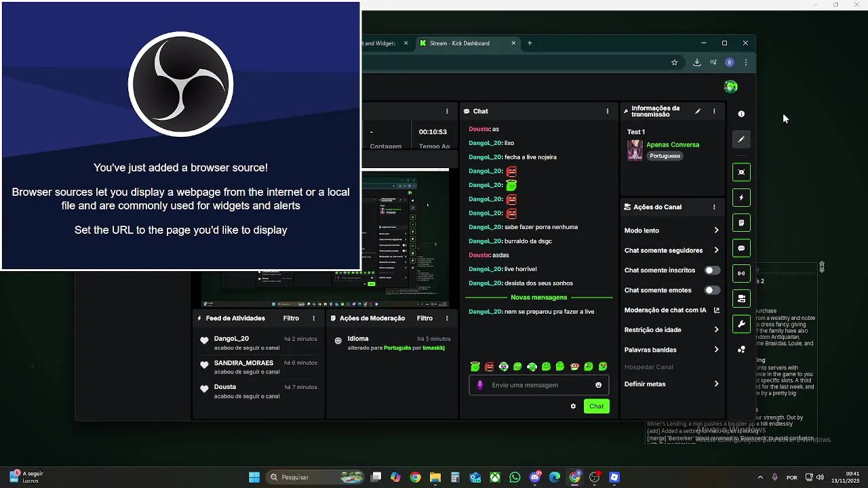
Task: Open emoji picker smiley in message box
Action: tap(598, 385)
